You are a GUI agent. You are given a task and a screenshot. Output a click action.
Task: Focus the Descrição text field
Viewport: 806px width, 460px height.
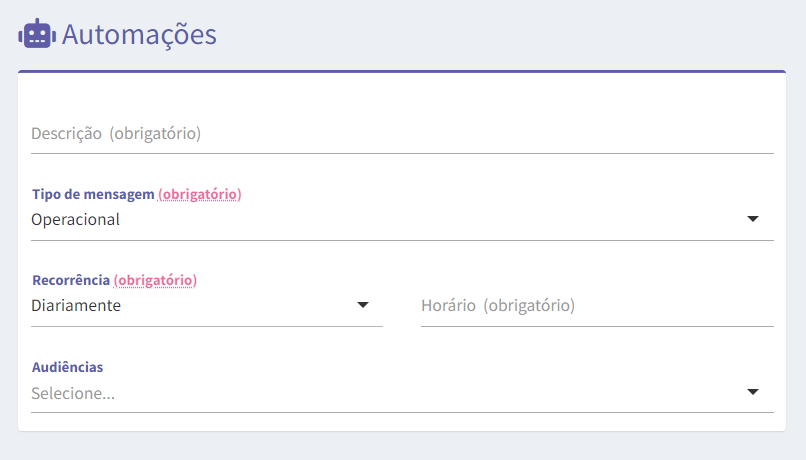400,133
